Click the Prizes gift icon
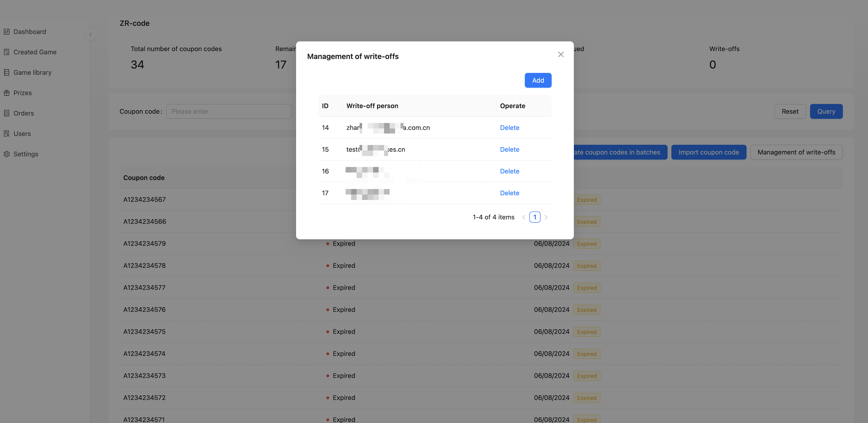 (x=7, y=93)
